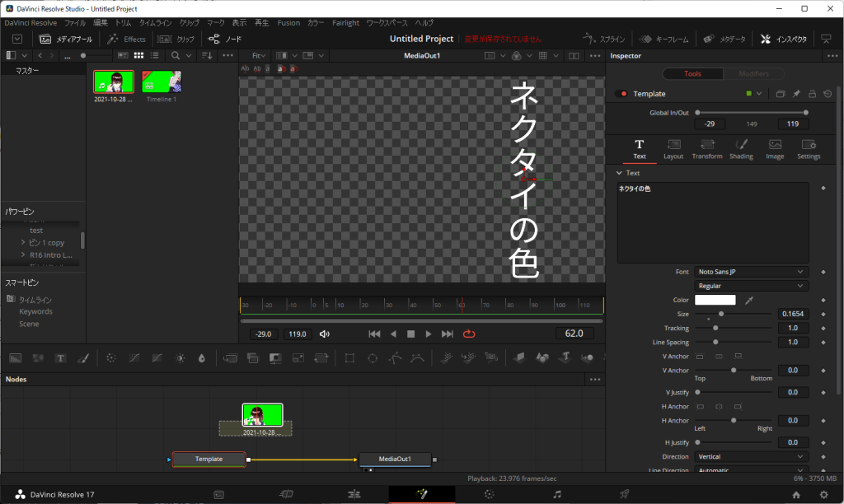Open the Direction dropdown set to Vertical
This screenshot has height=504, width=844.
[750, 457]
